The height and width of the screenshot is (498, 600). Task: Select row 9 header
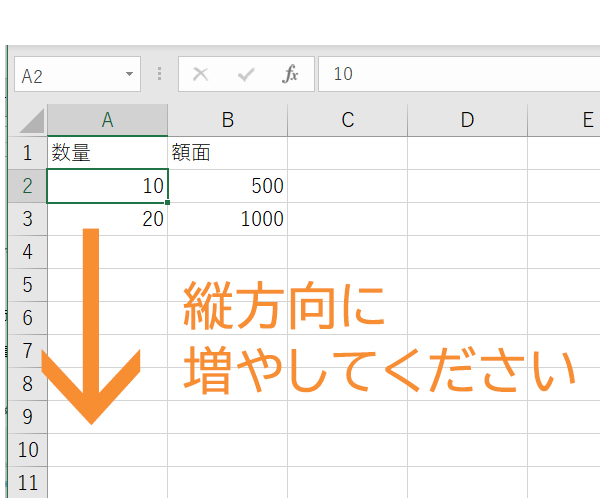[x=28, y=416]
